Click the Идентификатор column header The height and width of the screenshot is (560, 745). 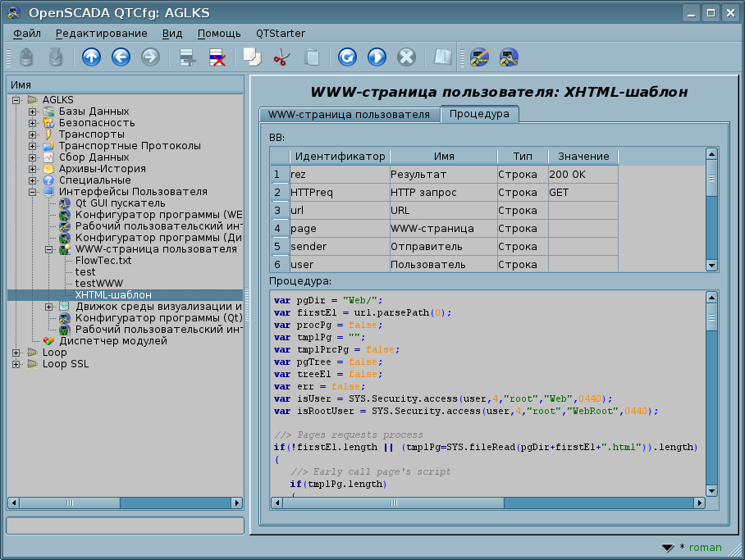tap(340, 156)
